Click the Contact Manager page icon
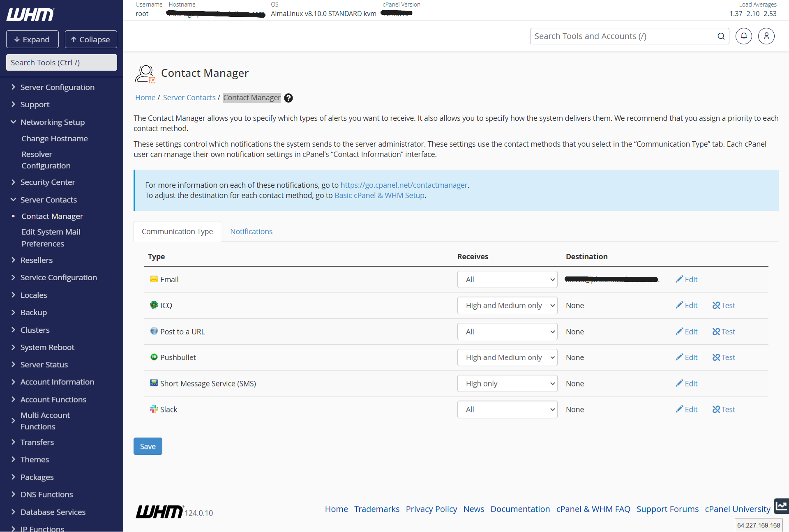789x532 pixels. (145, 74)
